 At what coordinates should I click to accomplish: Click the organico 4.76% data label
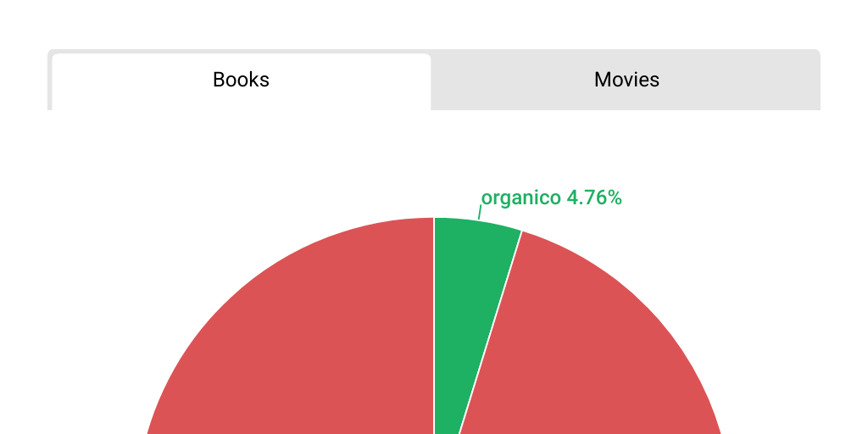(551, 198)
